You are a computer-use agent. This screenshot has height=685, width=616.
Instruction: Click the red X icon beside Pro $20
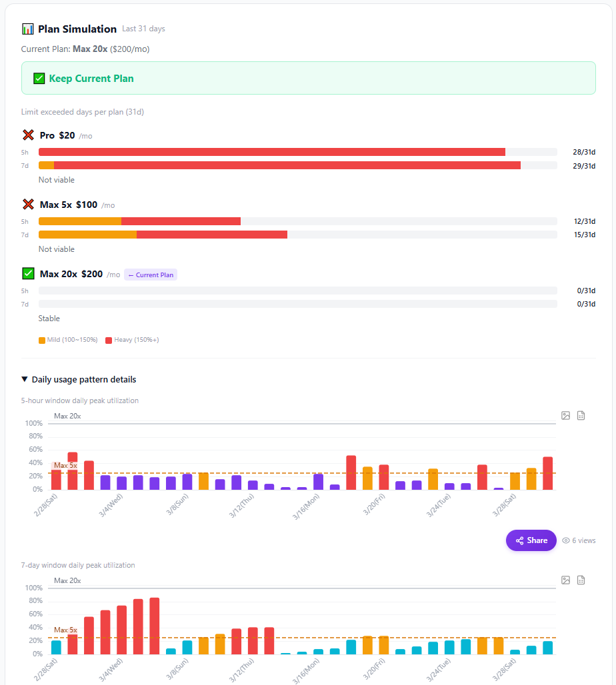pyautogui.click(x=28, y=135)
